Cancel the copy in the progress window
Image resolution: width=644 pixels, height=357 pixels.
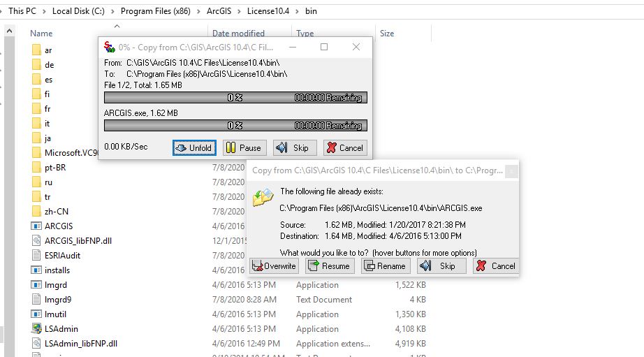(x=345, y=148)
